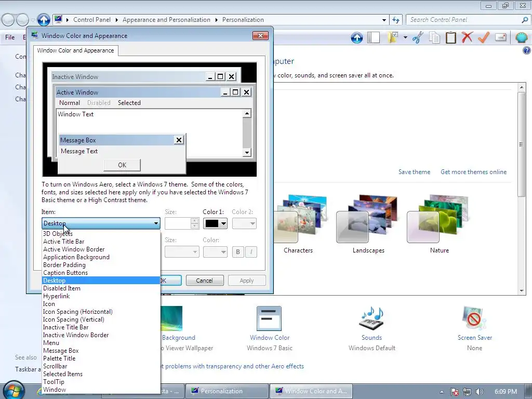This screenshot has height=399, width=532.
Task: Open the help question mark icon
Action: [527, 50]
